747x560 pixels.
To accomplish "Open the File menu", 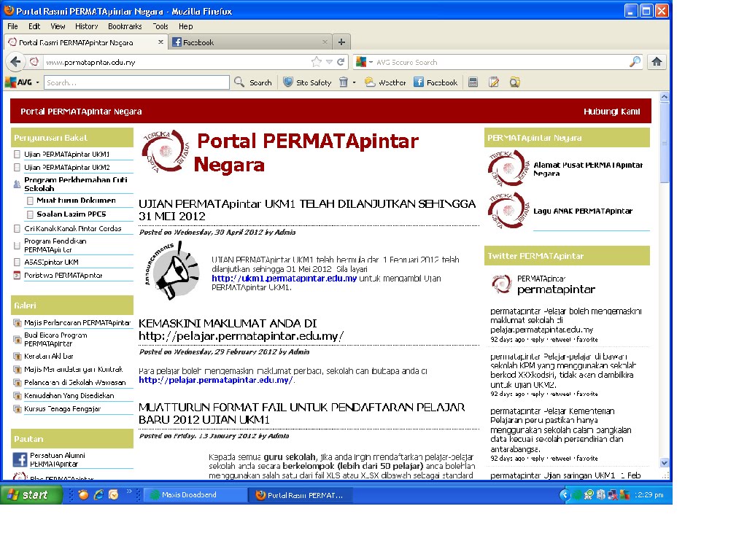I will point(13,26).
